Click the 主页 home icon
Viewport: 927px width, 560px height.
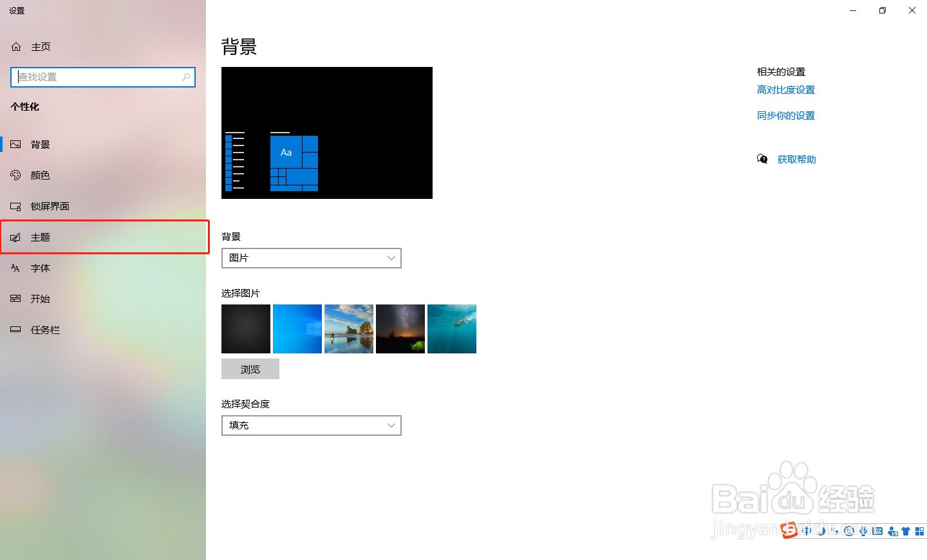pos(15,46)
